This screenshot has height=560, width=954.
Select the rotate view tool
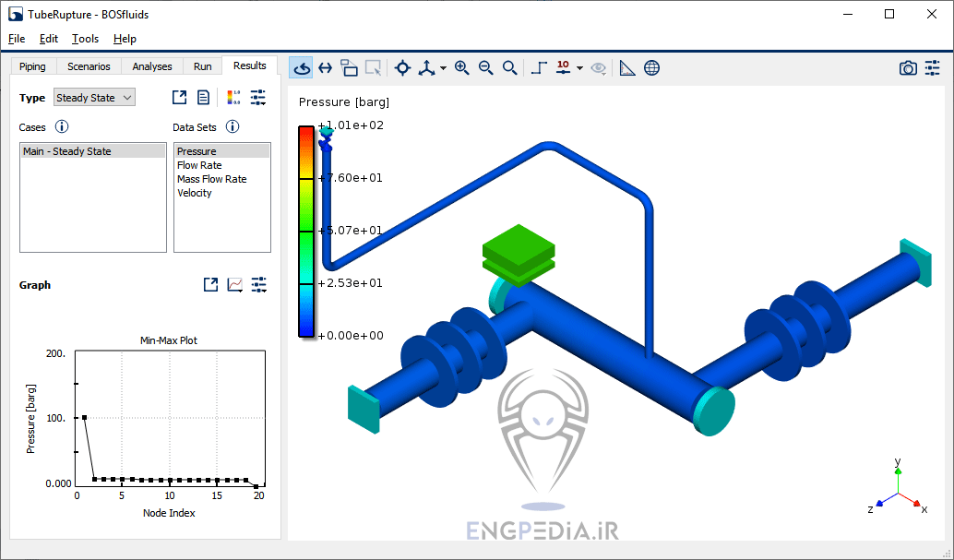(x=301, y=67)
